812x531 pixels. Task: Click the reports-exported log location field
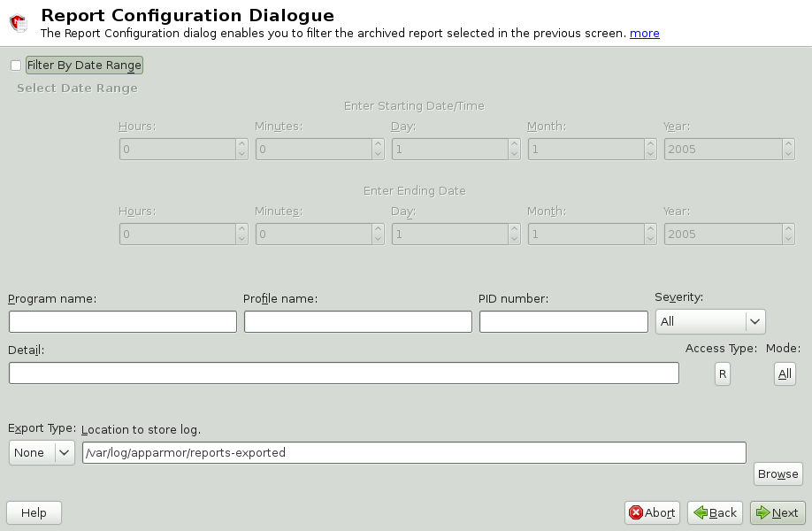coord(416,452)
